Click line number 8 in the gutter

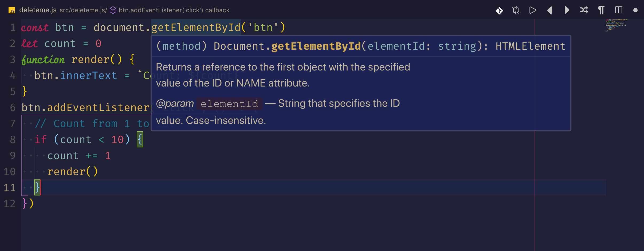12,139
